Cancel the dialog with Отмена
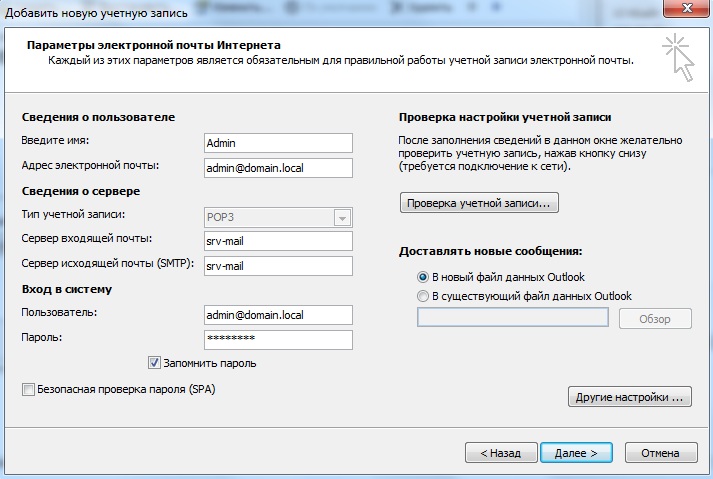Viewport: 713px width, 479px height. 660,453
